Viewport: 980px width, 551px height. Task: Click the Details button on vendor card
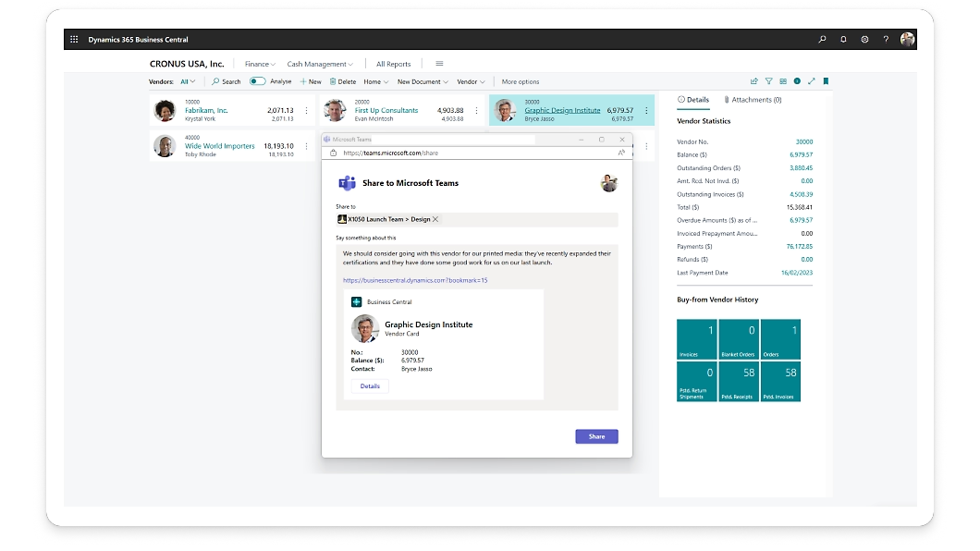click(x=370, y=386)
